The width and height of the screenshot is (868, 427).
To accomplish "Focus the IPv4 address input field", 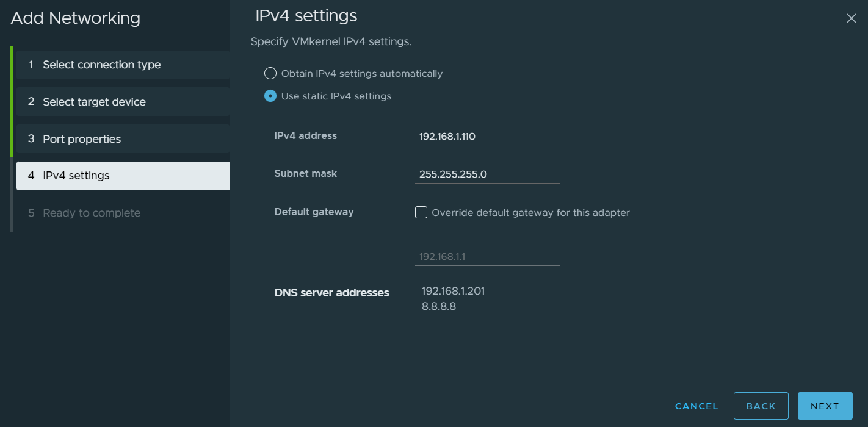I will [x=486, y=137].
